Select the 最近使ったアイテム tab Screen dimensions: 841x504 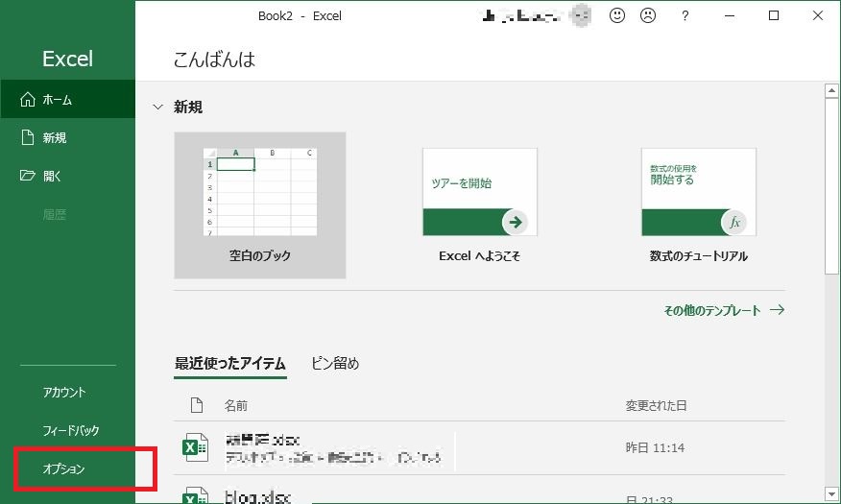click(230, 364)
